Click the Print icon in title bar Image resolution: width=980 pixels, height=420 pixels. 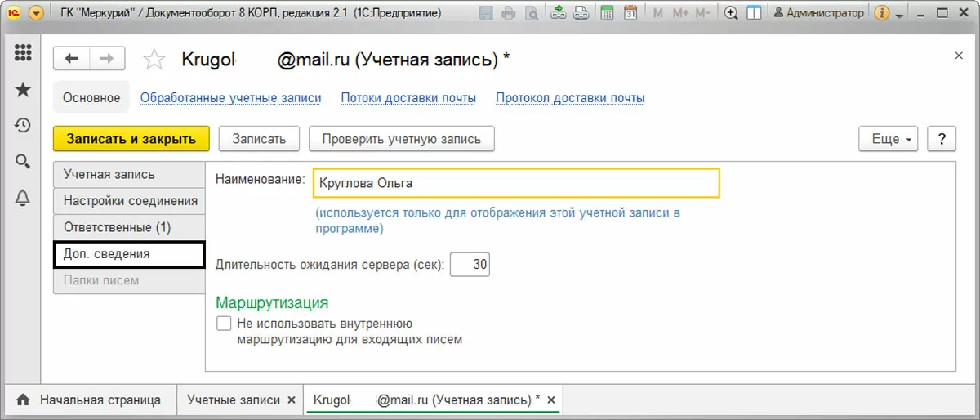pyautogui.click(x=509, y=13)
